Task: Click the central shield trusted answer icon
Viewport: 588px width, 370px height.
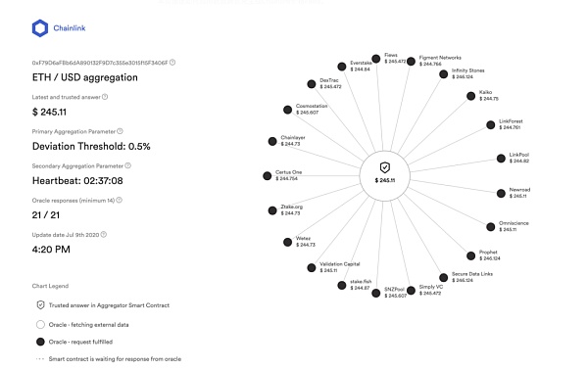Action: (x=385, y=167)
